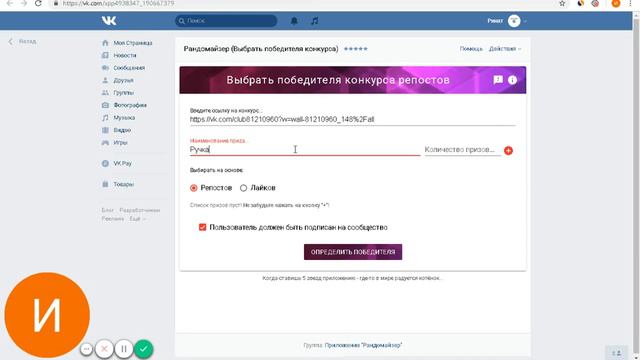Expand the Ещё footer menu
Viewport: 640px width, 360px height.
[x=138, y=219]
